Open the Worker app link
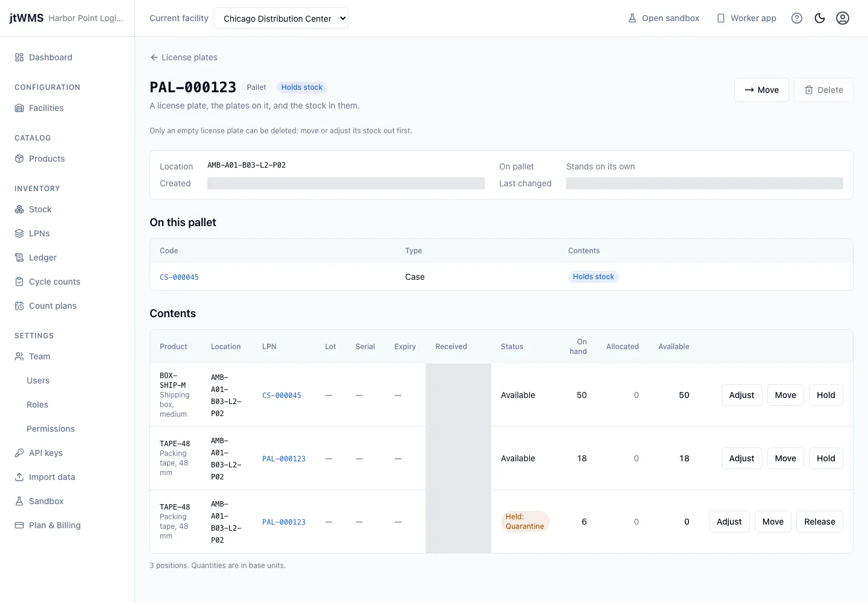 746,18
